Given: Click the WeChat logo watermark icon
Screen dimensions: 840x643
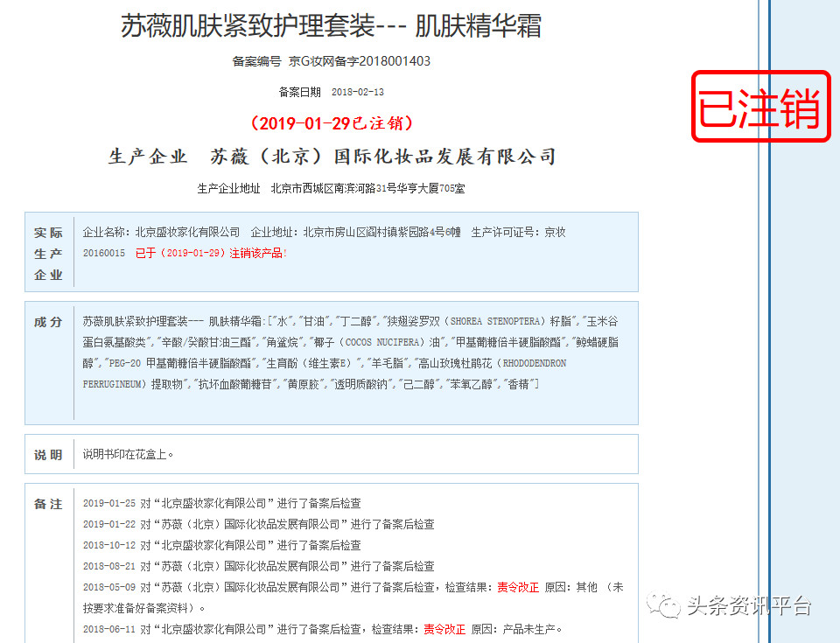Looking at the screenshot, I should pyautogui.click(x=663, y=605).
